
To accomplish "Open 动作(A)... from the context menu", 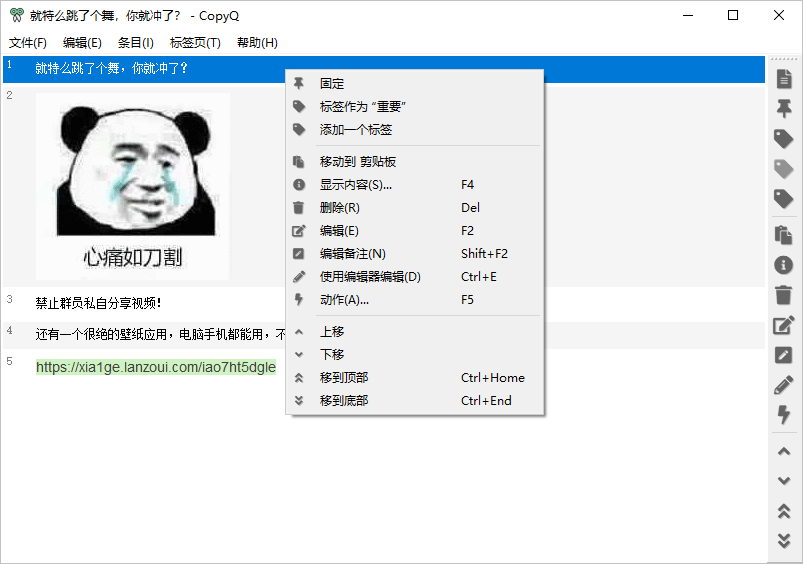I will 415,300.
